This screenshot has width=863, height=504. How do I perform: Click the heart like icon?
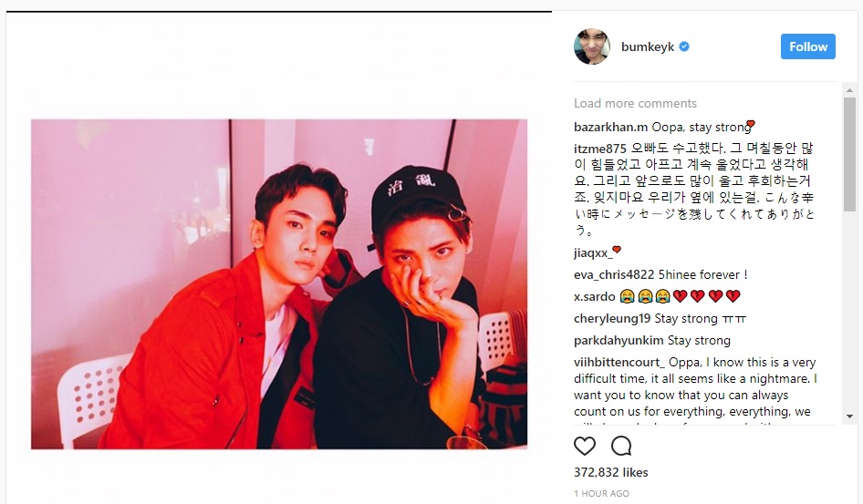pyautogui.click(x=585, y=447)
